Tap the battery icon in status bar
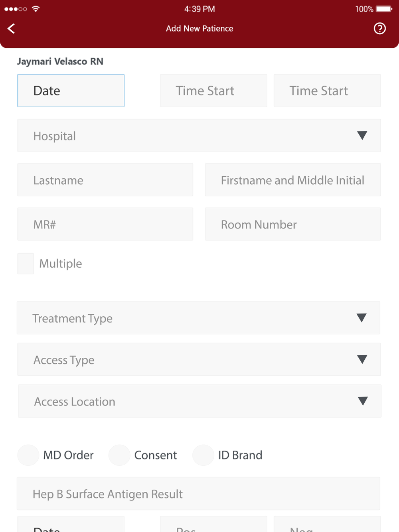The width and height of the screenshot is (399, 532). tap(384, 9)
